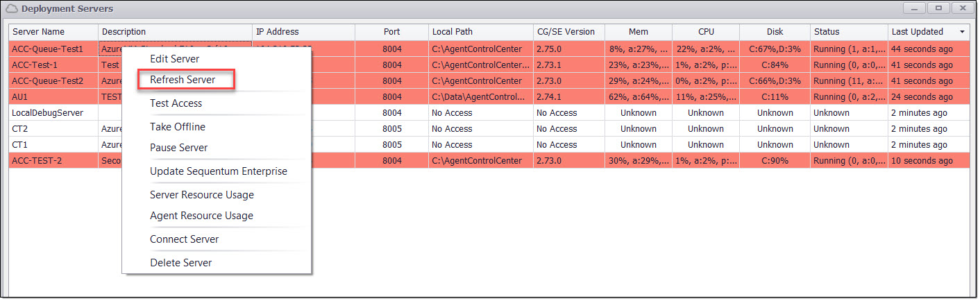Choose Refresh Server in the context menu
980x301 pixels.
183,80
